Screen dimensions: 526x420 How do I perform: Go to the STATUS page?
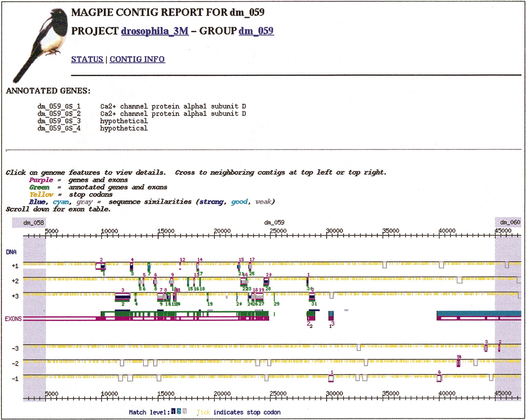pos(87,60)
